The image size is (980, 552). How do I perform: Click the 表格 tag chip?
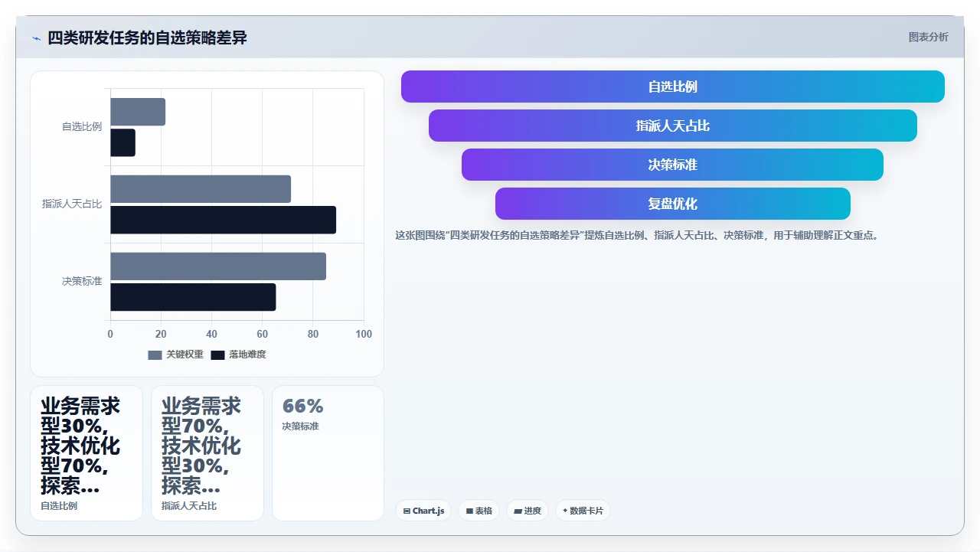click(x=479, y=511)
